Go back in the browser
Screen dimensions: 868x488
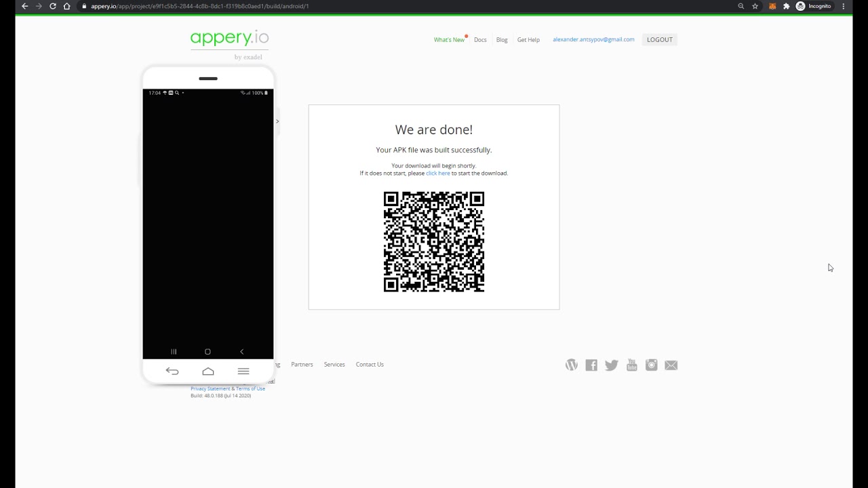25,6
